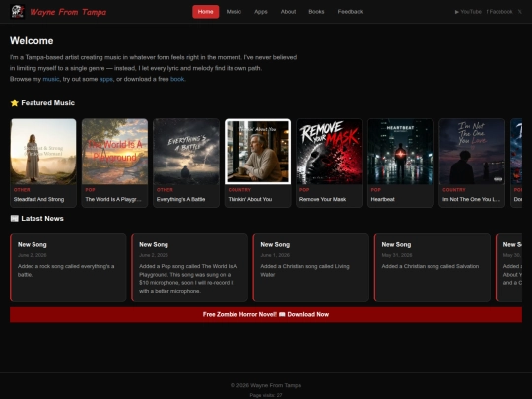Viewport: 532px width, 399px height.
Task: Visit the YouTube link in header
Action: 468,12
